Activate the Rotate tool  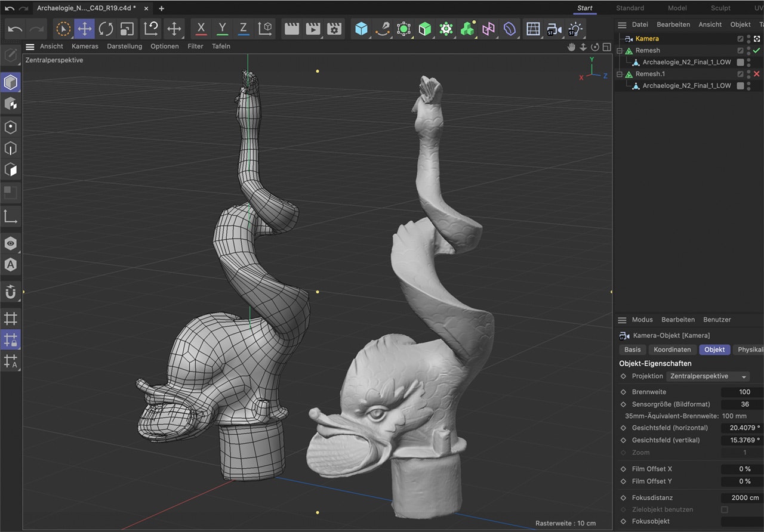(106, 28)
